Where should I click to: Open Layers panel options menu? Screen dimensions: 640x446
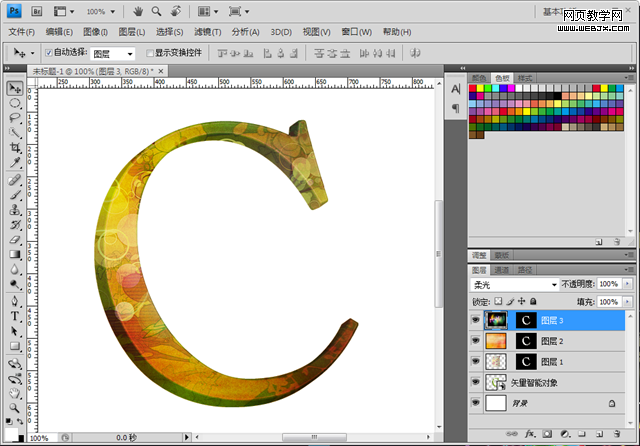pyautogui.click(x=629, y=269)
